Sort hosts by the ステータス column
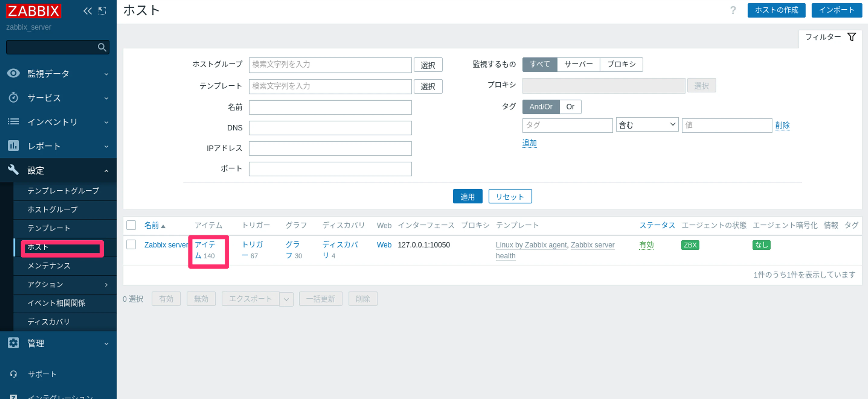The width and height of the screenshot is (868, 399). coord(657,225)
